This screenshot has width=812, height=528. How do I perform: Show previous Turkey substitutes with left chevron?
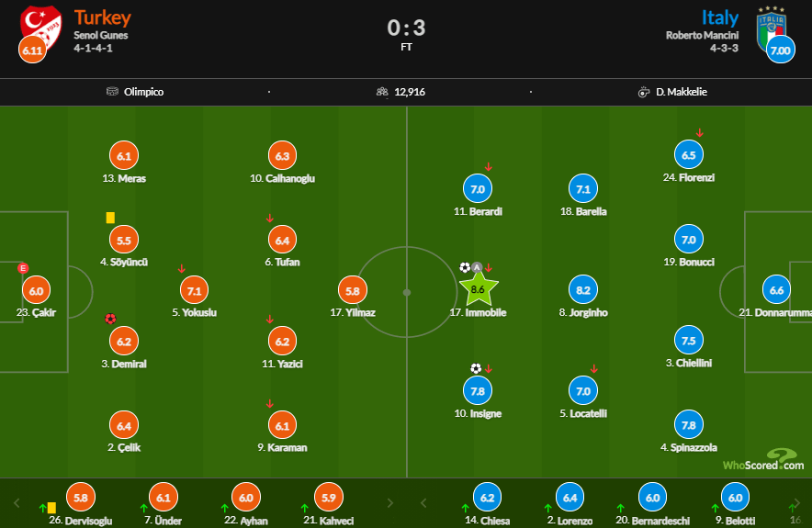[x=17, y=502]
